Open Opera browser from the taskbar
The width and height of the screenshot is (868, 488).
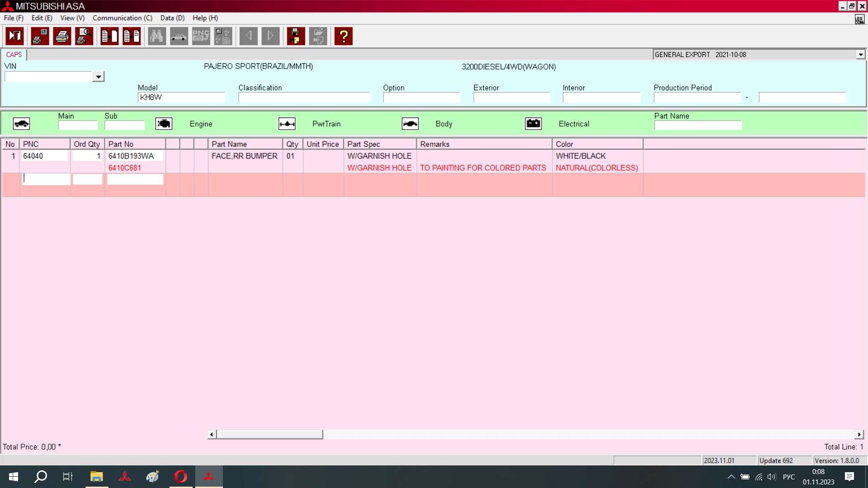coord(181,476)
